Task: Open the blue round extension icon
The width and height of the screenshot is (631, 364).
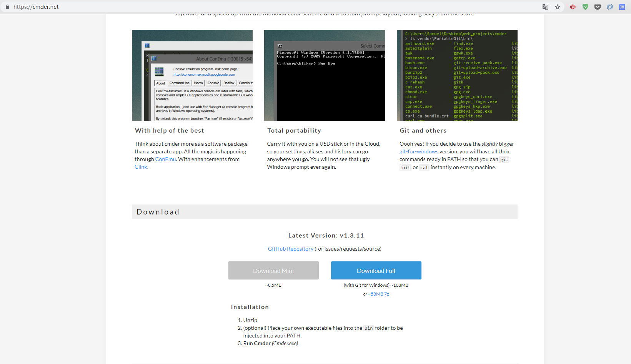Action: (610, 7)
